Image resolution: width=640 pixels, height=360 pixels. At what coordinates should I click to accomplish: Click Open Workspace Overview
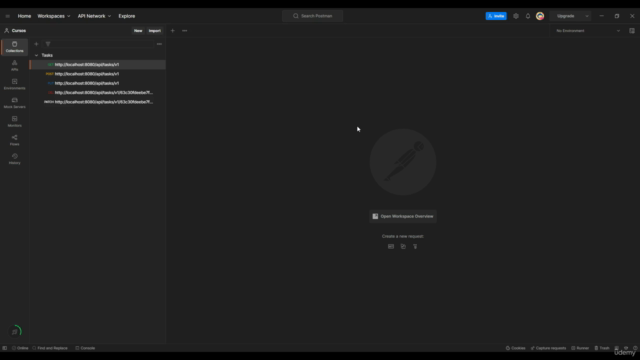403,216
